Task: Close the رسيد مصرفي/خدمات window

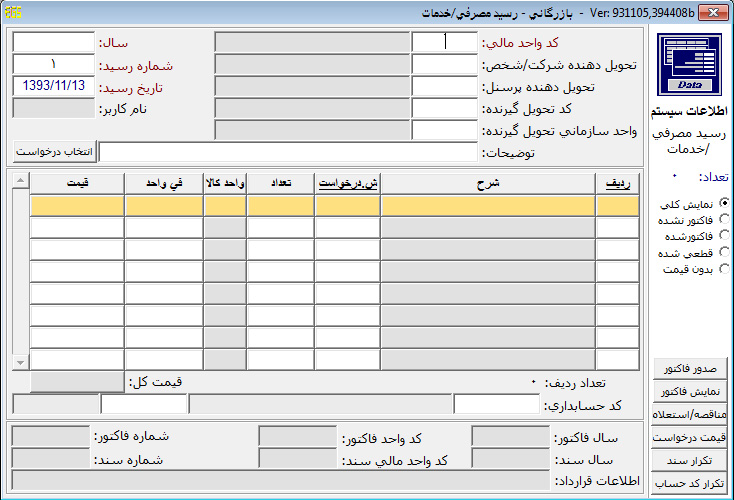Action: pyautogui.click(x=713, y=13)
